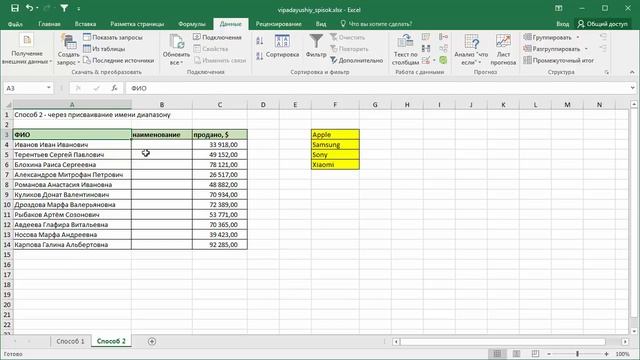This screenshot has width=640, height=360.
Task: Open Ribbon Display Options in title bar
Action: tap(558, 8)
